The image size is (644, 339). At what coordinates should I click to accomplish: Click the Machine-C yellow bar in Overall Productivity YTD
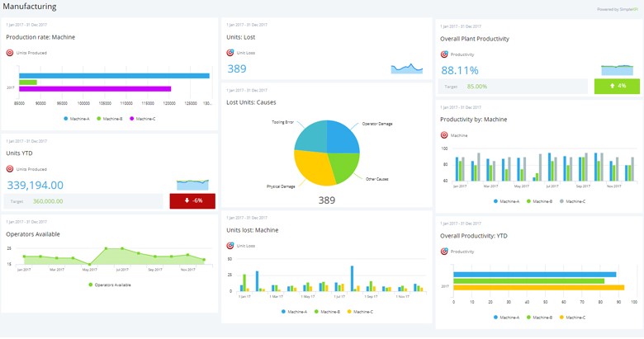coord(539,288)
